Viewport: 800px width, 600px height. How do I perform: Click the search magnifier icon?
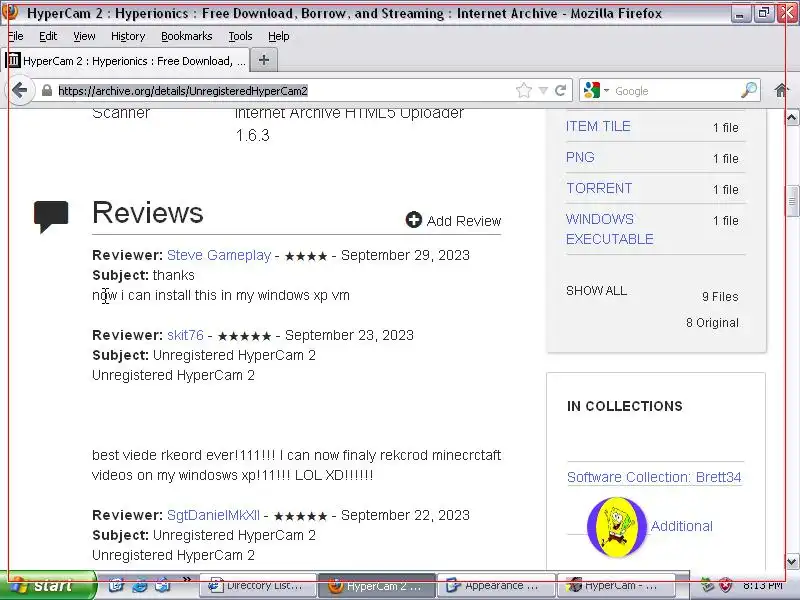click(749, 90)
